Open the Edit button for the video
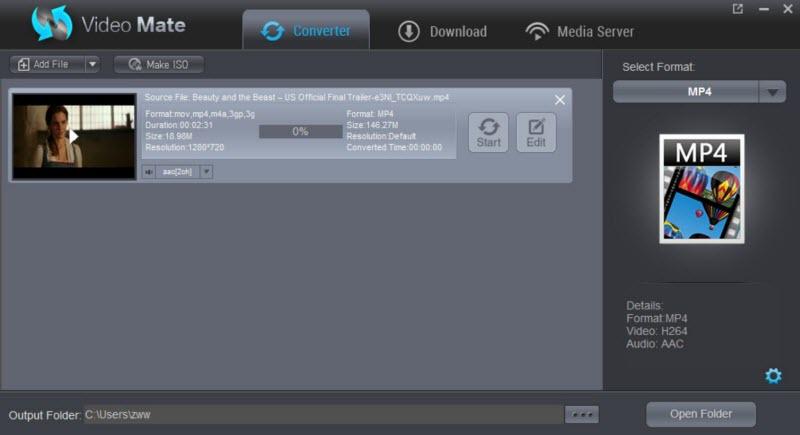Viewport: 800px width, 435px height. [536, 133]
